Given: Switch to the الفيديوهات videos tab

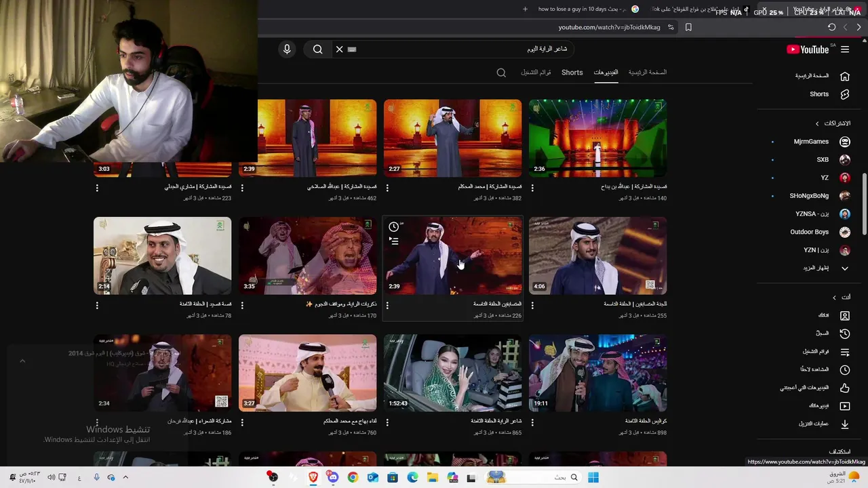Looking at the screenshot, I should pos(606,73).
